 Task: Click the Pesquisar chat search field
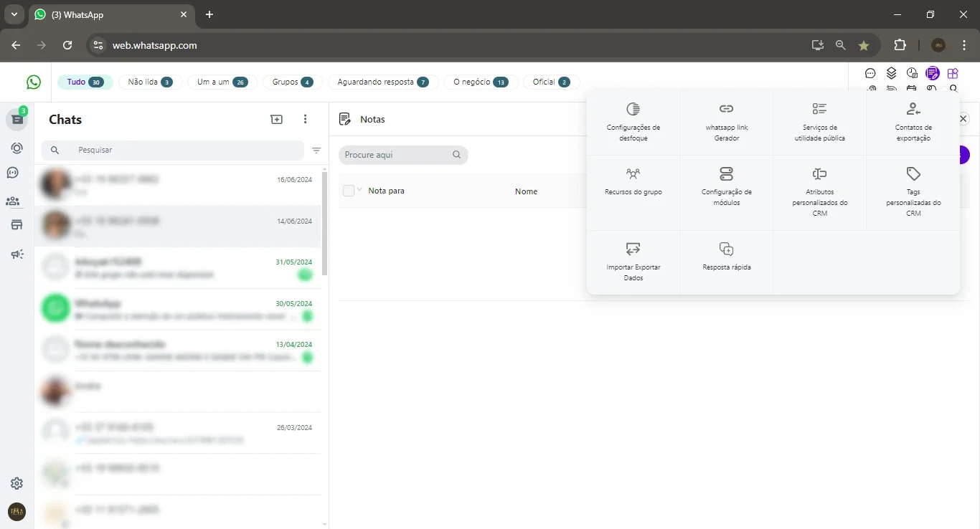[173, 151]
